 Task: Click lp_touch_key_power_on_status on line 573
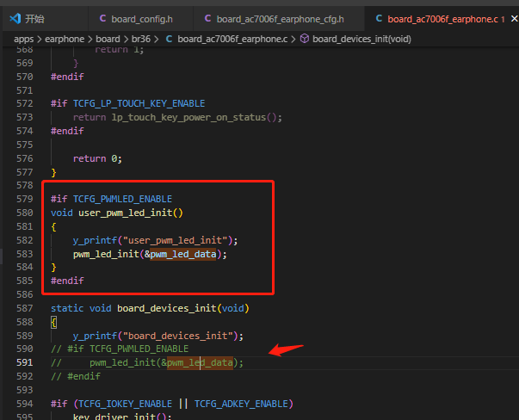tap(188, 118)
